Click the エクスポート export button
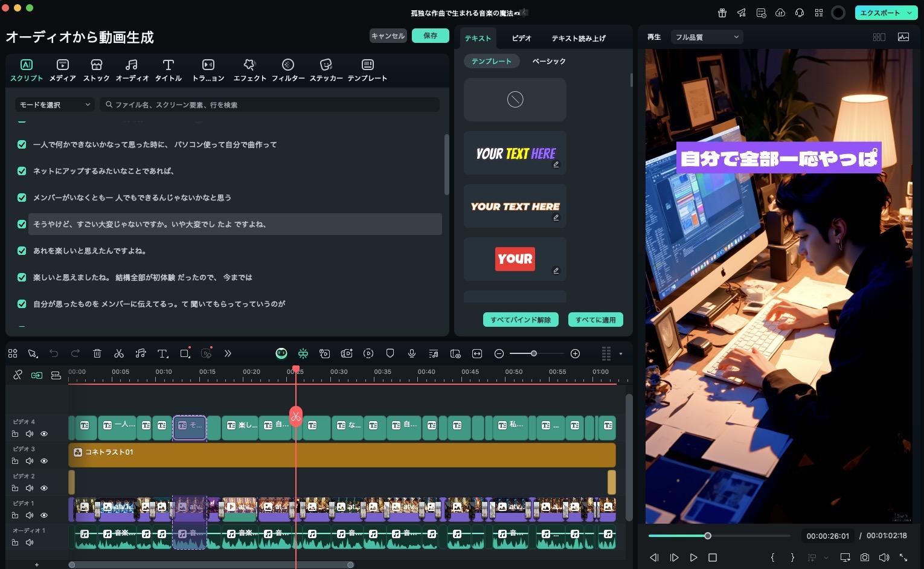Viewport: 924px width, 569px height. pos(885,13)
